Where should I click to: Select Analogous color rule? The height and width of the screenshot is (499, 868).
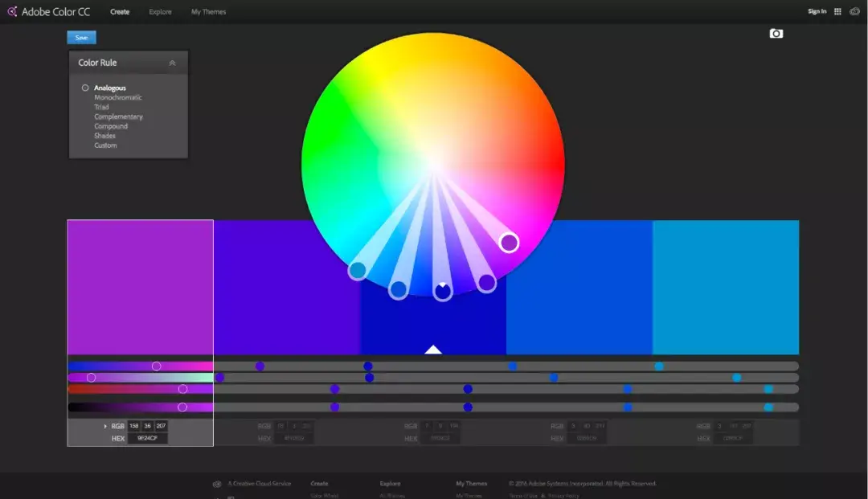109,88
